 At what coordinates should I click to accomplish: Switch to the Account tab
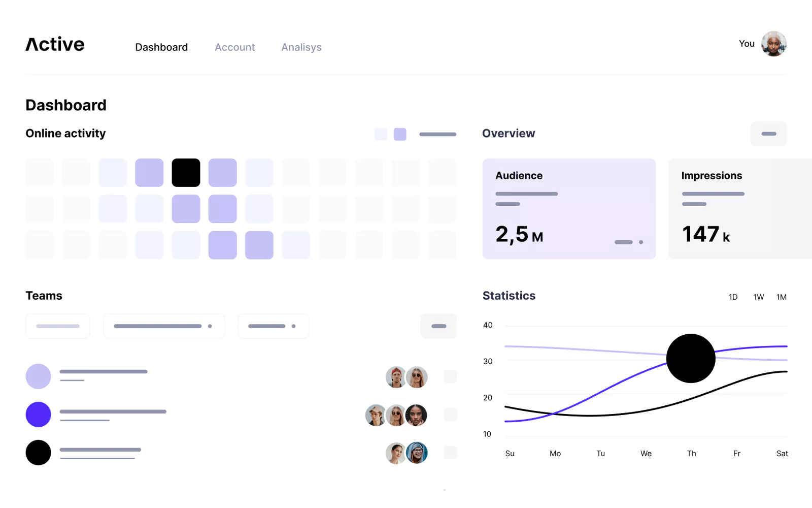coord(234,47)
